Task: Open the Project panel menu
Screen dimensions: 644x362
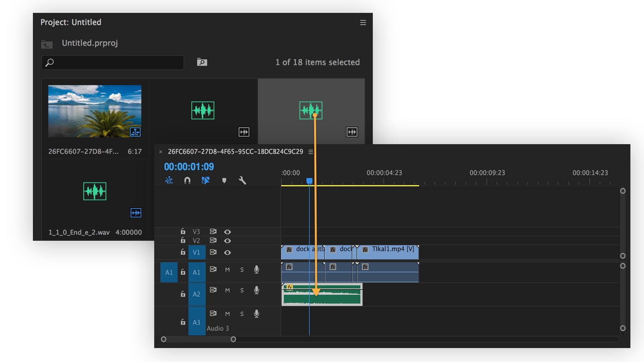Action: point(363,22)
